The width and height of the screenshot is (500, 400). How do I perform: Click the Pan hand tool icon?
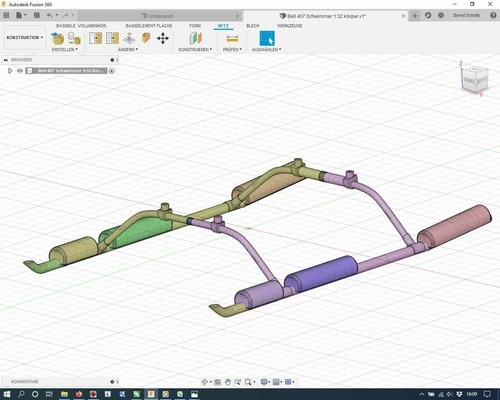click(x=228, y=382)
